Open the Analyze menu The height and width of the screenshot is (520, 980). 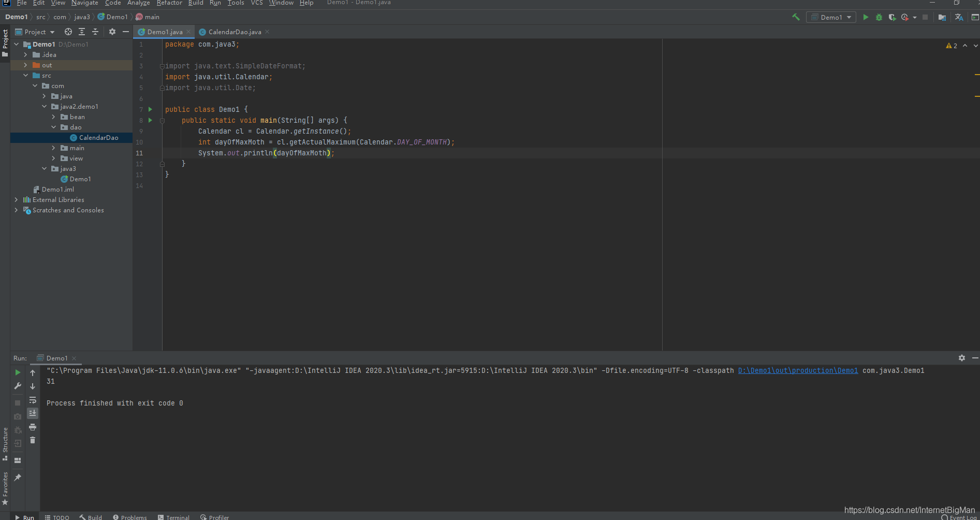(x=138, y=3)
